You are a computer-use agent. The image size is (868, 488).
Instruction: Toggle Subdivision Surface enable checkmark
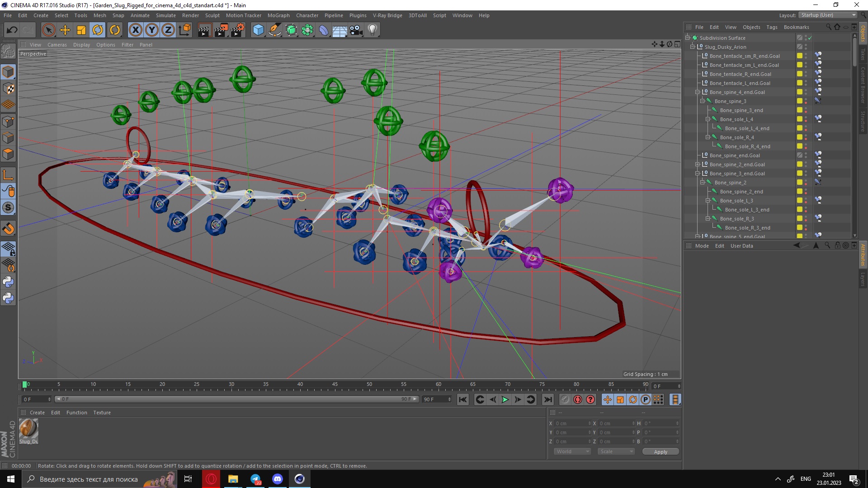810,38
